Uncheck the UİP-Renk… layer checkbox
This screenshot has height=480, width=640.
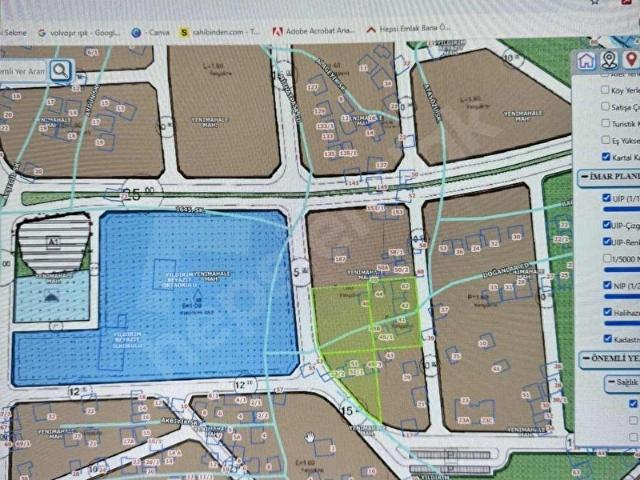click(607, 241)
